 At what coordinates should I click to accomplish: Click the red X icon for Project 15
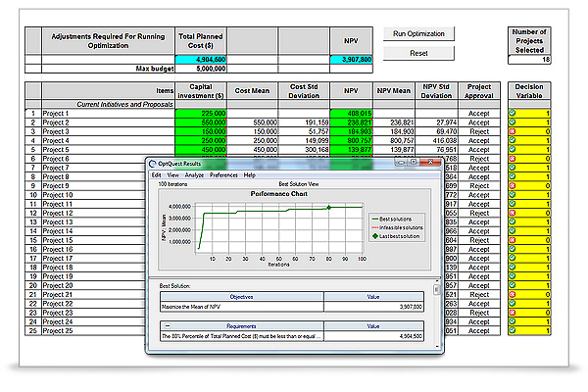point(514,240)
